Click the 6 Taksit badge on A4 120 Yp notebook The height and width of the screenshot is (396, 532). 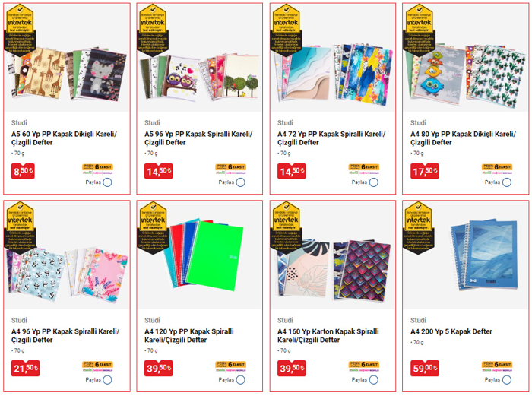pos(231,364)
